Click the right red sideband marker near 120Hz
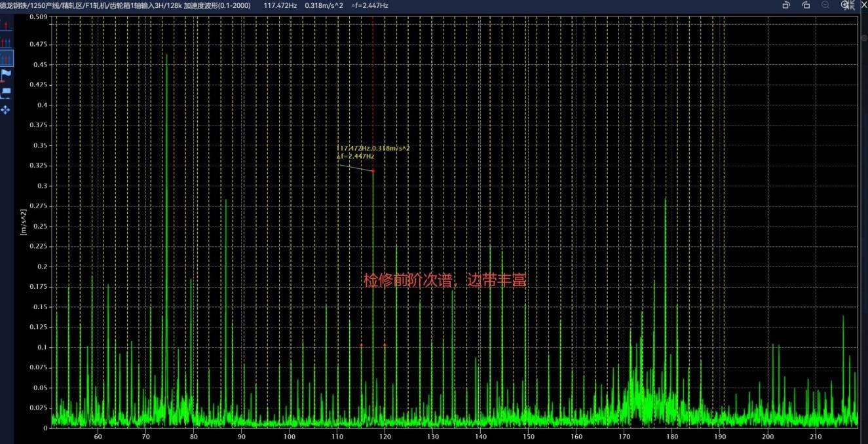This screenshot has width=868, height=444. 385,345
